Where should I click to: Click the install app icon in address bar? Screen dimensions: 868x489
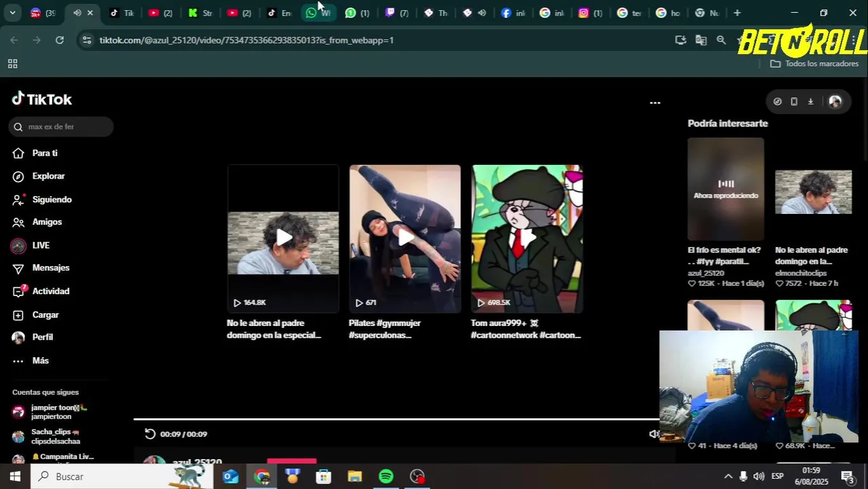click(x=681, y=40)
